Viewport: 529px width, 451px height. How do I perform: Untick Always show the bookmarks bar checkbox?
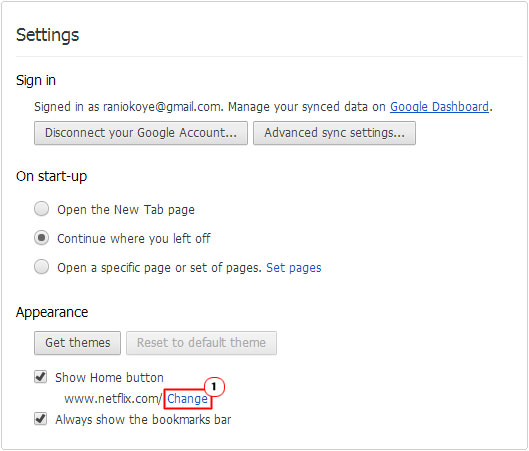[41, 419]
